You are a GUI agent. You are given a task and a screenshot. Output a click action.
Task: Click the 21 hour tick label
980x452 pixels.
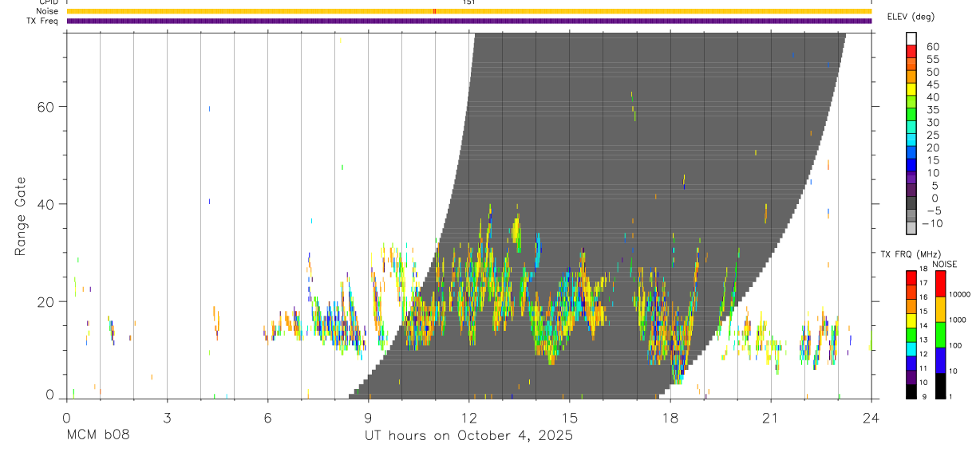[770, 419]
